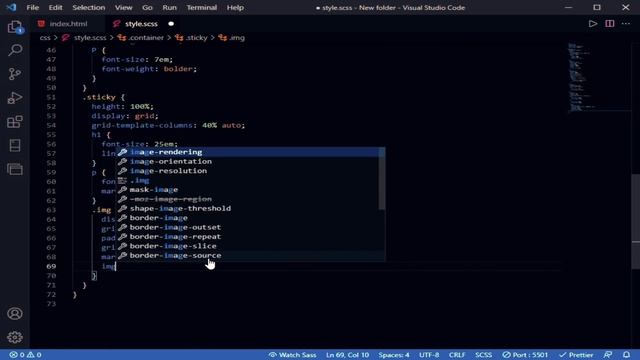Choose mask-image suggestion

[250, 189]
